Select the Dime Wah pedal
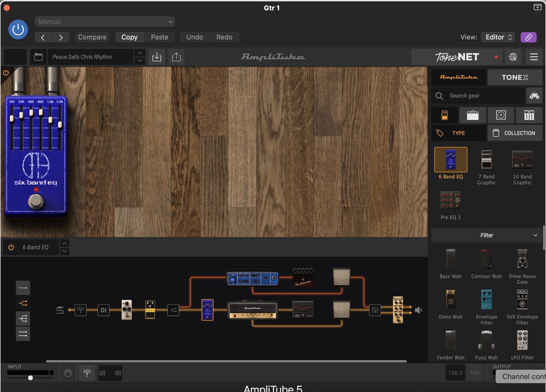Viewport: 546px width, 392px height. tap(451, 299)
